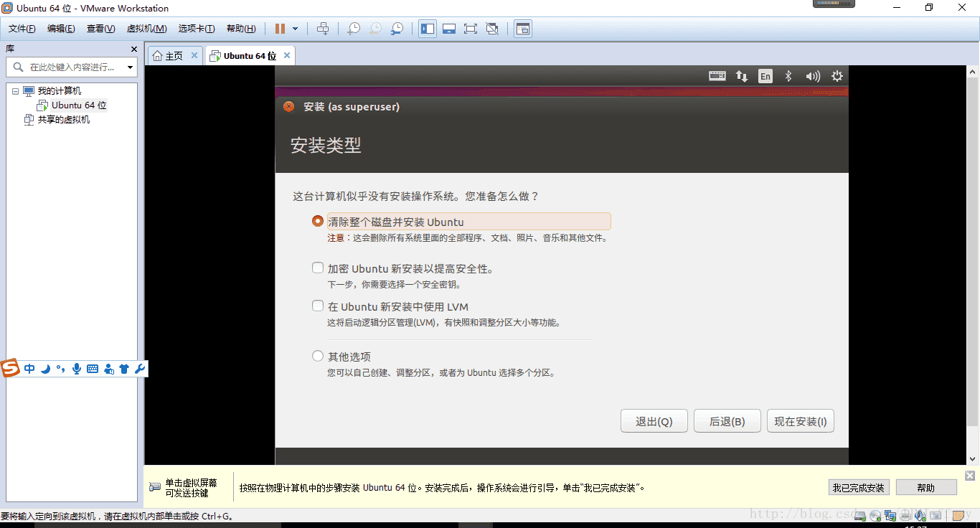Open the sound volume indicator in the Ubuntu panel

[813, 76]
